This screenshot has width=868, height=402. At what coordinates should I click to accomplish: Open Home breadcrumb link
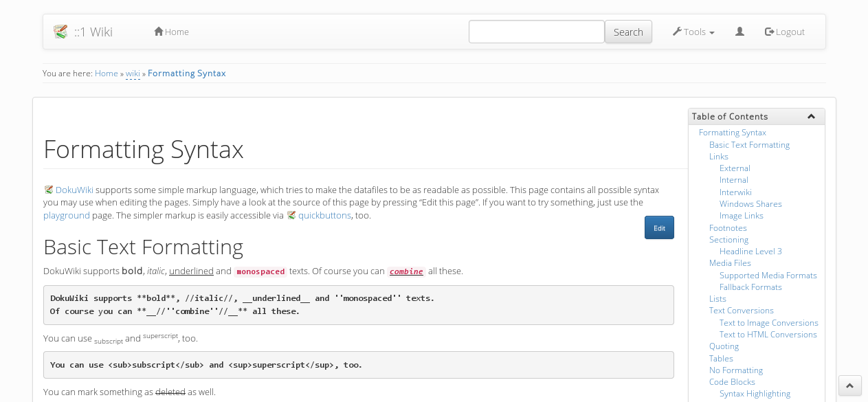[x=107, y=74]
